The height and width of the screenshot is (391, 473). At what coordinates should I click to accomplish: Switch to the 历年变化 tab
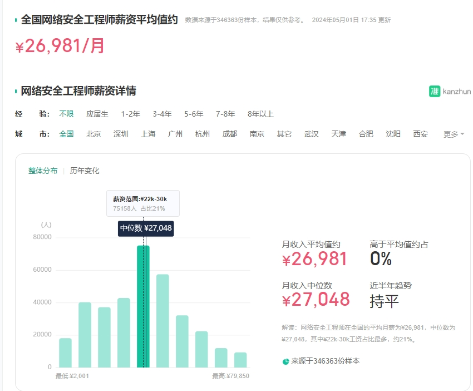84,171
